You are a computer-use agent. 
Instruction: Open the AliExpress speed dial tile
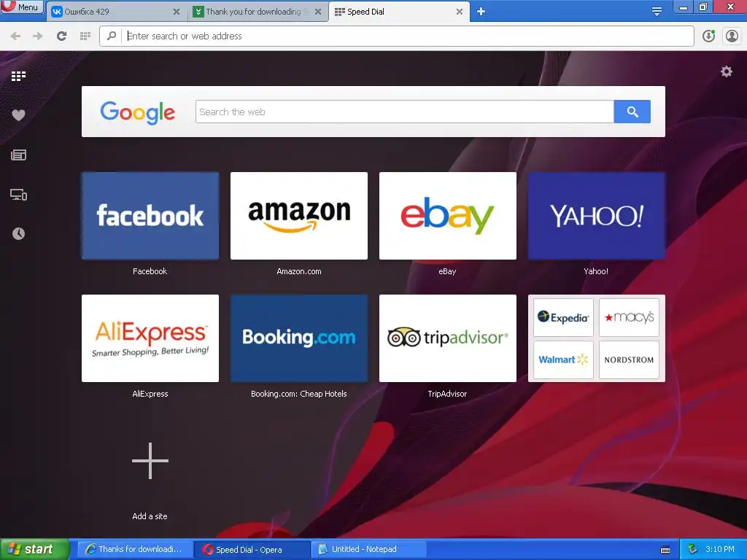click(150, 338)
